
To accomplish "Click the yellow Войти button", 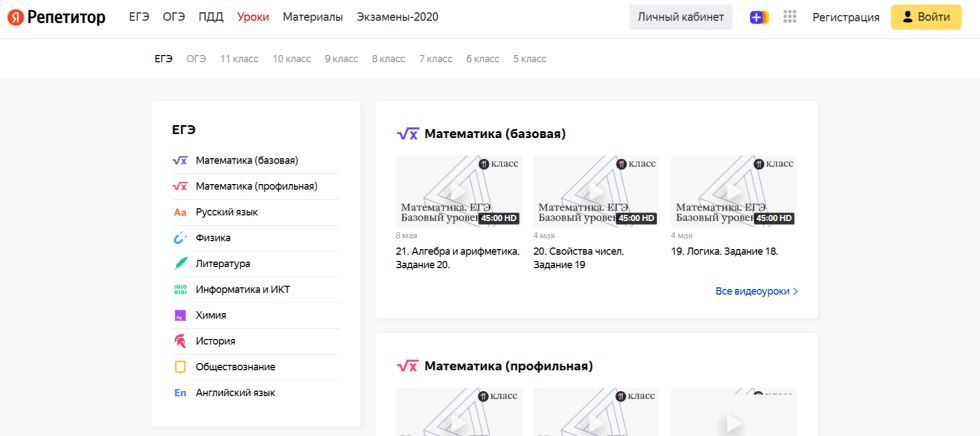I will [x=926, y=17].
